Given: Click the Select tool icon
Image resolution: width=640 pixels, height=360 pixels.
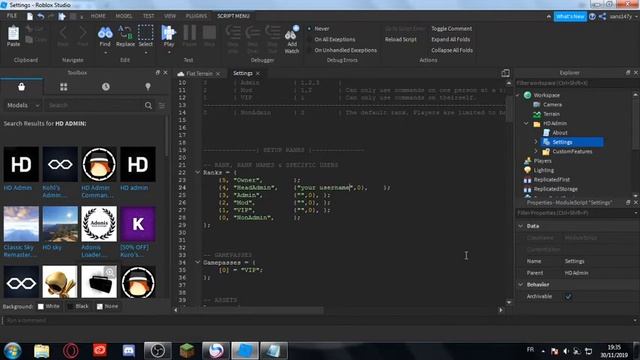Looking at the screenshot, I should (145, 33).
